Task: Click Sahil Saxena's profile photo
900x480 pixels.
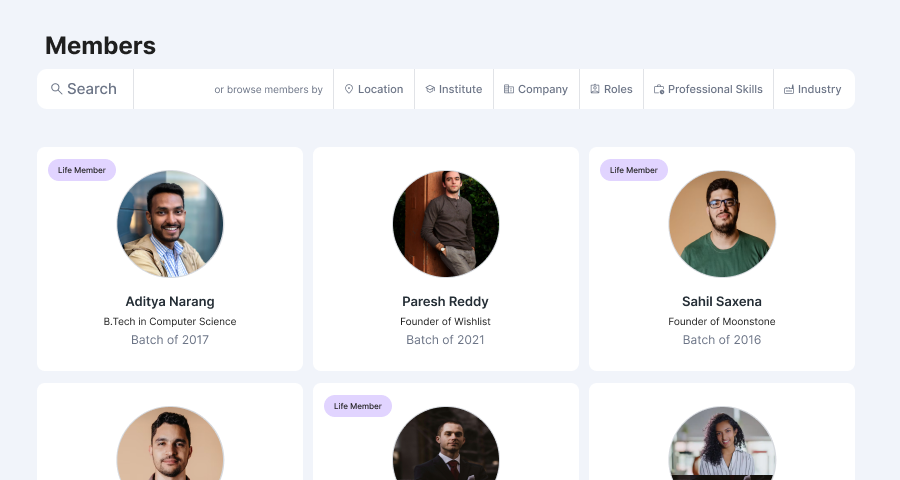Action: pyautogui.click(x=721, y=224)
